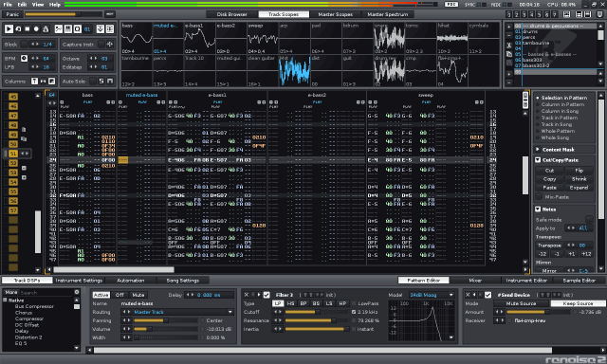Stop playback with the square Stop button
Viewport: 607px width, 364px height.
coord(28,29)
